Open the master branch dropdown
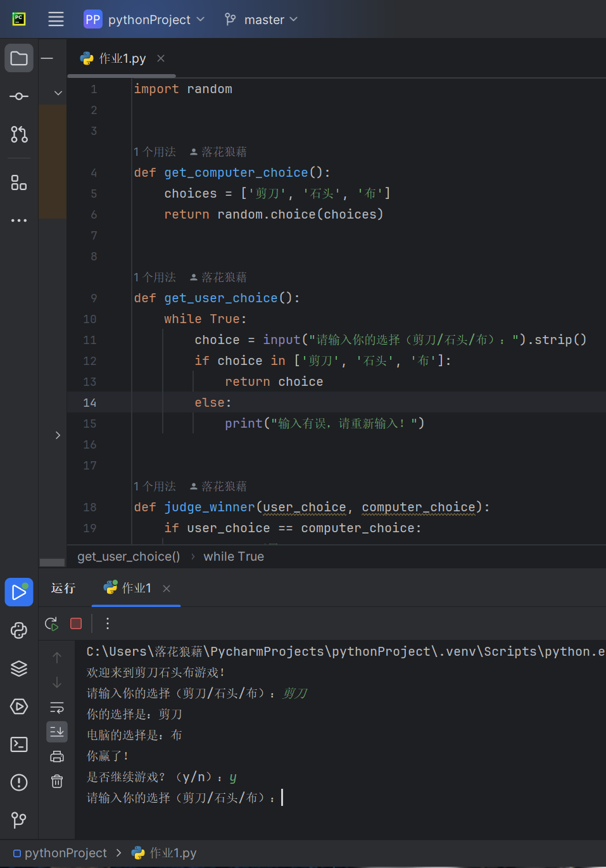Viewport: 606px width, 868px height. pos(261,20)
